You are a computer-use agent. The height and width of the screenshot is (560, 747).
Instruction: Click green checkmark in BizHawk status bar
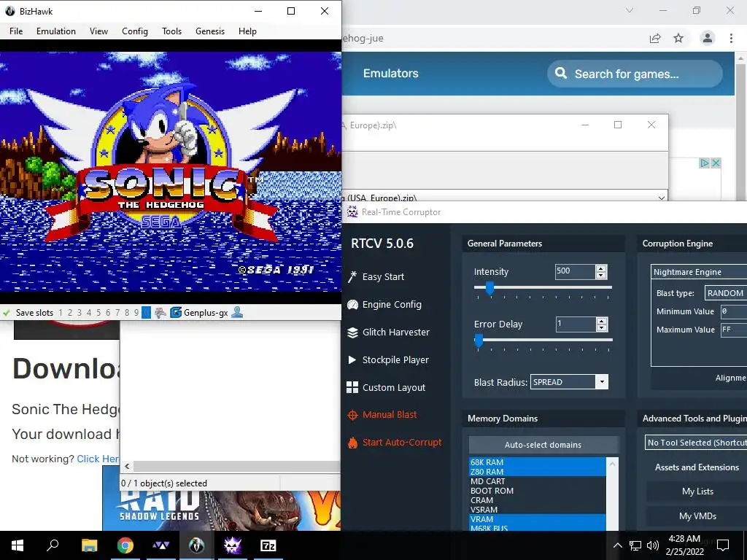coord(7,313)
